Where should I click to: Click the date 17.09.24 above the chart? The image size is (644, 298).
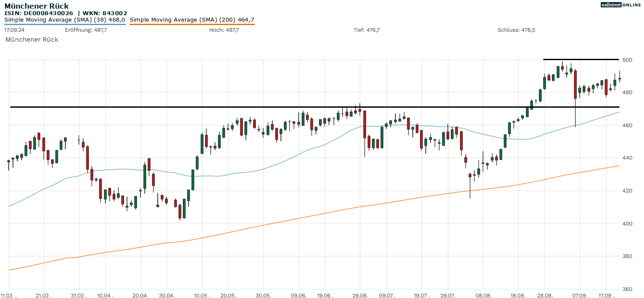[14, 30]
